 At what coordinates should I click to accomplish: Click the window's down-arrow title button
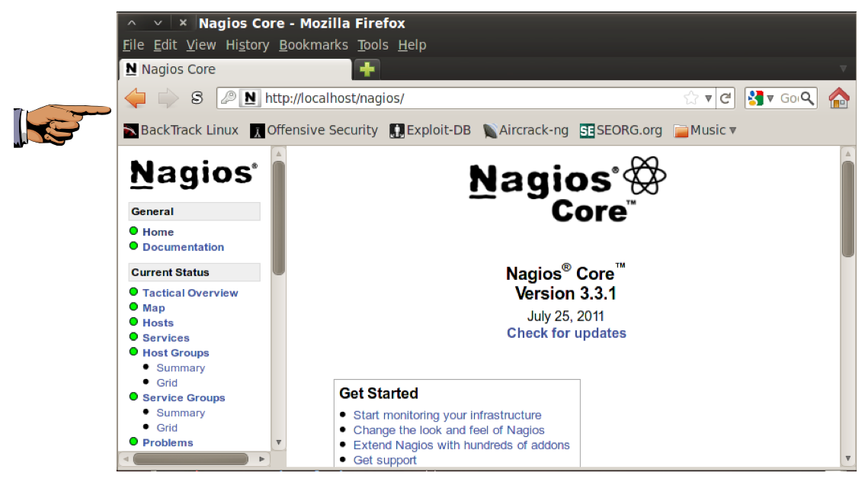pyautogui.click(x=158, y=23)
